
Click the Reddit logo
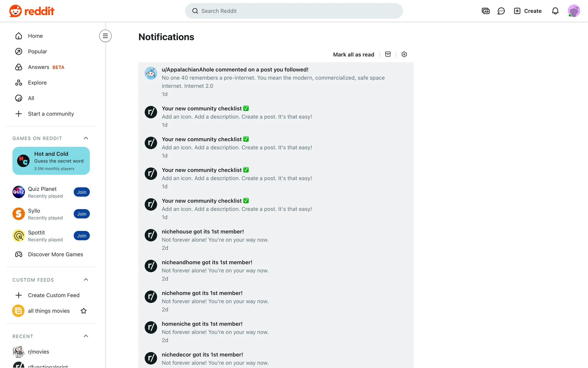[x=32, y=11]
